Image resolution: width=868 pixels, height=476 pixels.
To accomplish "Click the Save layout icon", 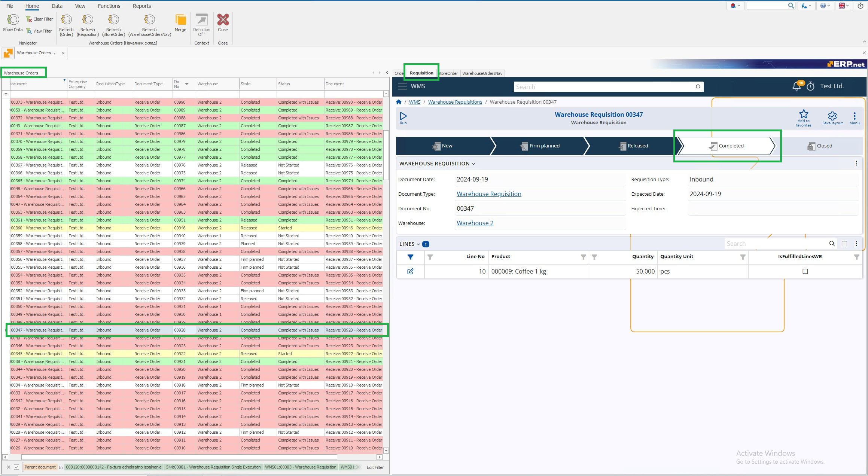I will [x=832, y=118].
